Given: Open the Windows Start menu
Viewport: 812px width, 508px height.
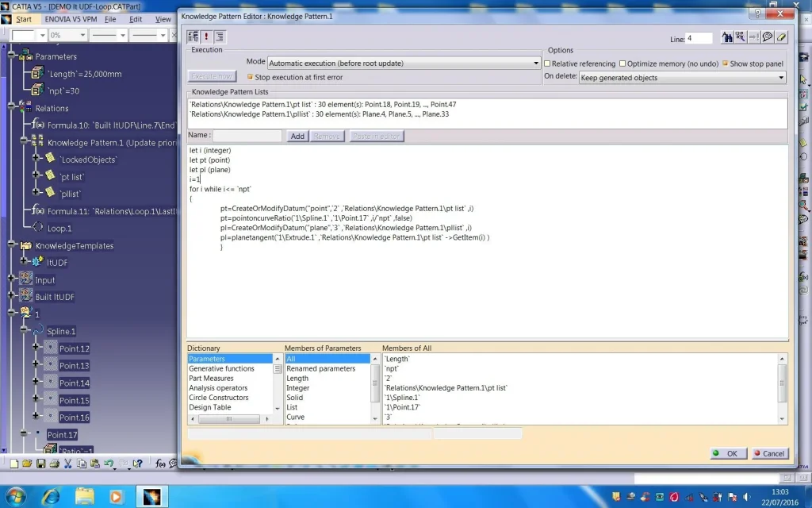Looking at the screenshot, I should point(15,496).
